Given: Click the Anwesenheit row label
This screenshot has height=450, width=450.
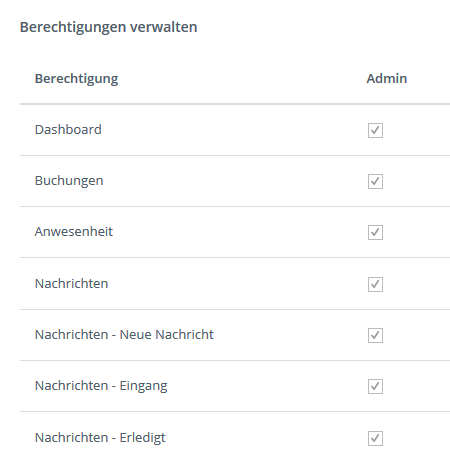Looking at the screenshot, I should point(74,232).
